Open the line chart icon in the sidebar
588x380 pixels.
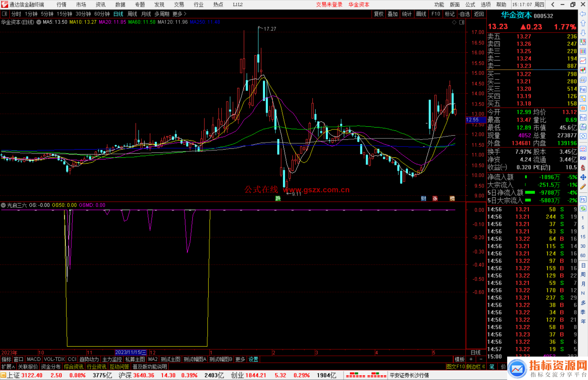[x=583, y=61]
